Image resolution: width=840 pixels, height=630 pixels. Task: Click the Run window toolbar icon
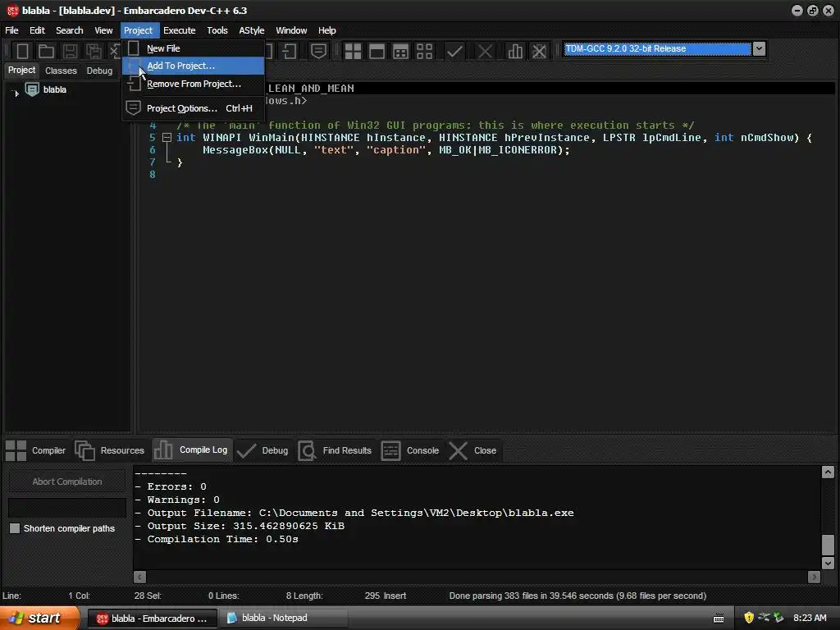click(x=377, y=52)
